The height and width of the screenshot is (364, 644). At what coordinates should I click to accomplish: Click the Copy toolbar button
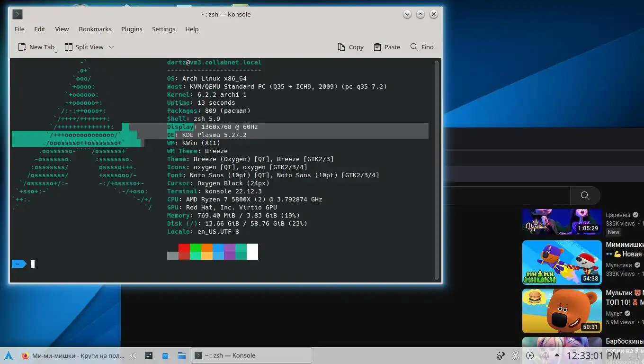tap(351, 47)
